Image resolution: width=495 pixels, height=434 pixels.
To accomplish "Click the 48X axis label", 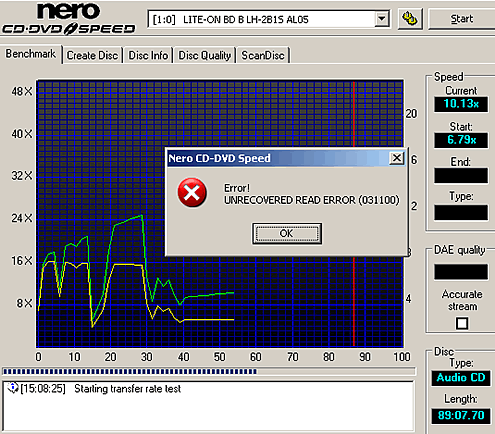I will pyautogui.click(x=22, y=91).
